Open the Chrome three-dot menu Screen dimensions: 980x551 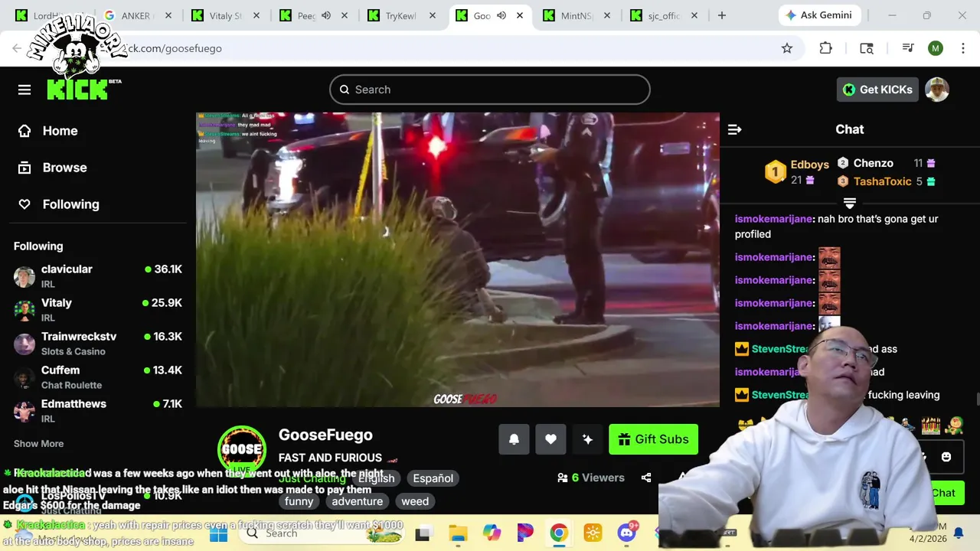[x=963, y=48]
